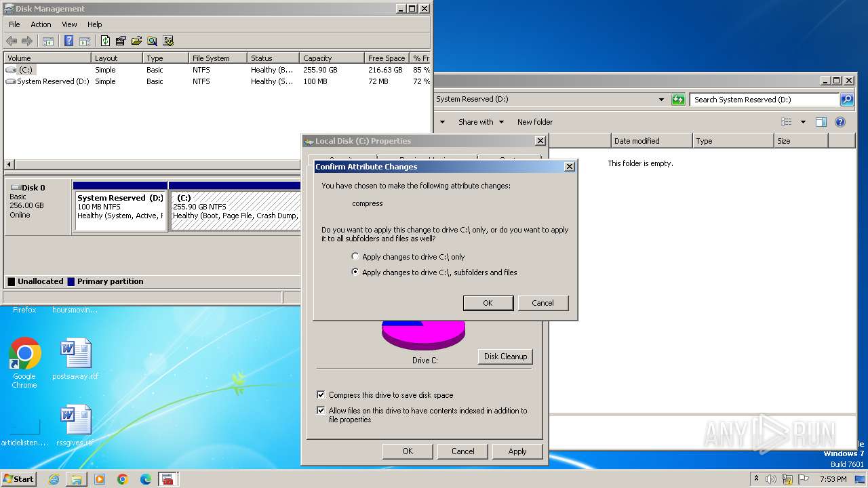Click the Action Center flag tray icon

[x=804, y=479]
